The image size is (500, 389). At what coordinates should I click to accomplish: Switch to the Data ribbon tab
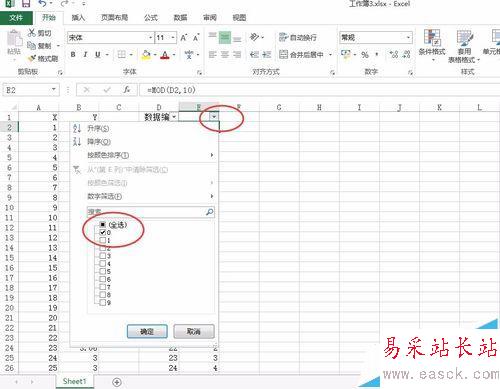click(180, 17)
